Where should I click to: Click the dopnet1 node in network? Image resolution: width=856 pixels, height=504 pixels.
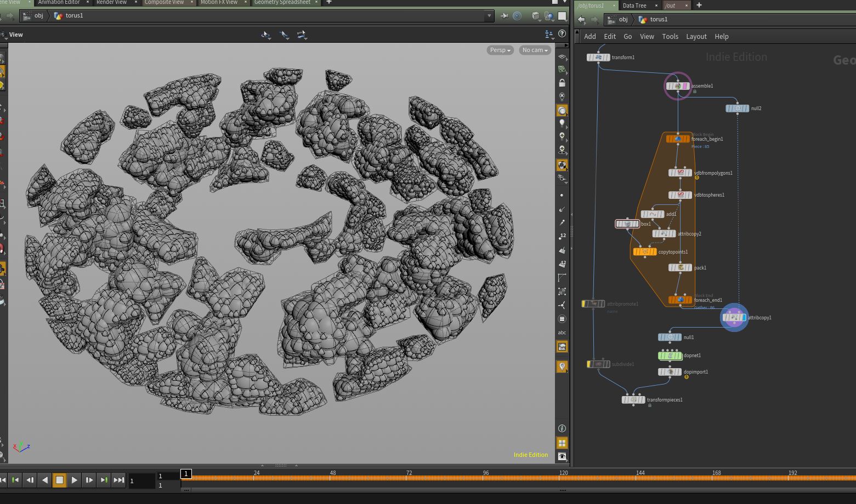point(670,356)
